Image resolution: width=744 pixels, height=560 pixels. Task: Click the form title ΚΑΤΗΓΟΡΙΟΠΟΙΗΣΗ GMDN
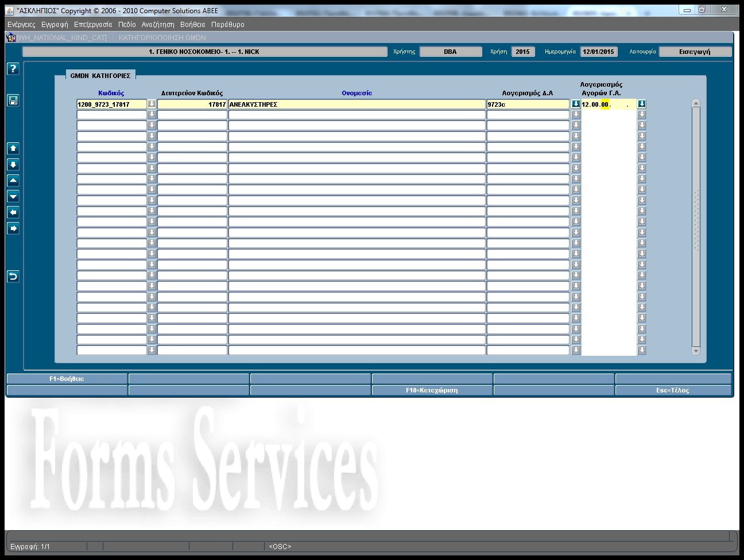click(162, 38)
